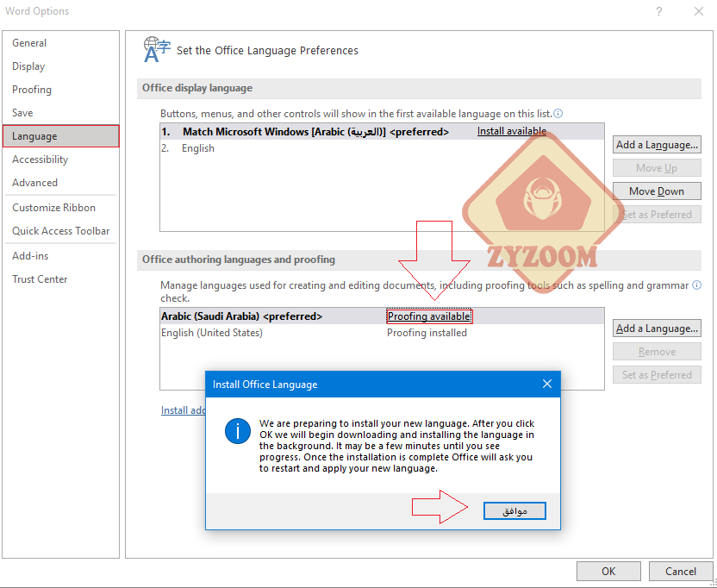
Task: Select Arabic (Saudi Arabia) authoring language row
Action: [x=382, y=316]
